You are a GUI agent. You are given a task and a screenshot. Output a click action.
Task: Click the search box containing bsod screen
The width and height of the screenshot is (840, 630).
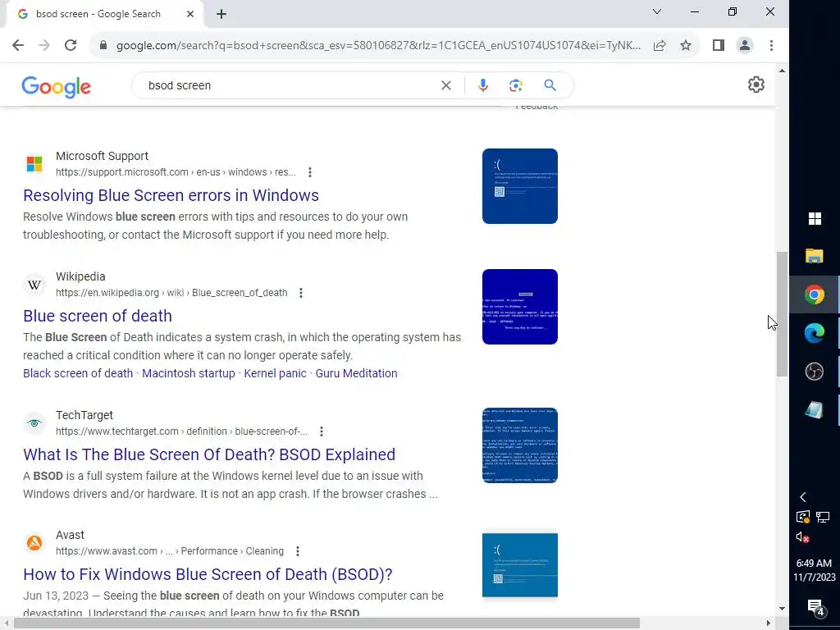[290, 85]
